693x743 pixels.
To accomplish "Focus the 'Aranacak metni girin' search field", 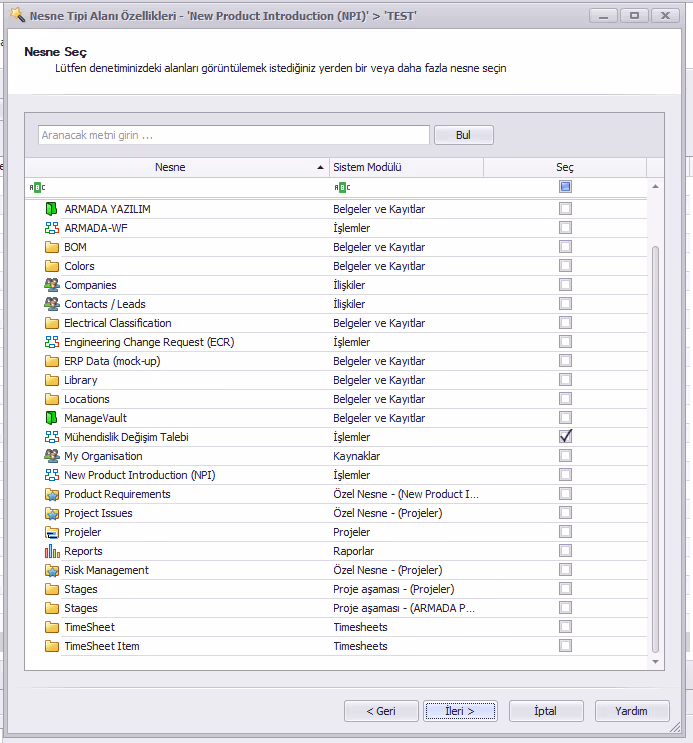I will point(234,135).
